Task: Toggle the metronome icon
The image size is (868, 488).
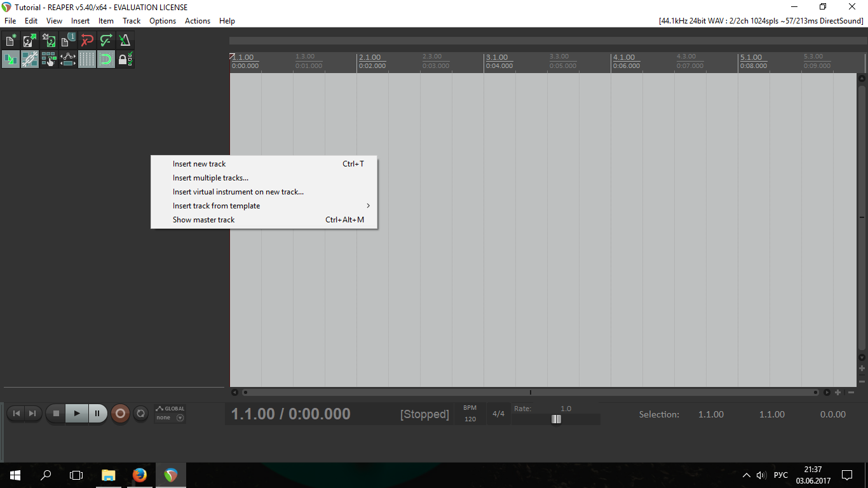Action: point(125,41)
